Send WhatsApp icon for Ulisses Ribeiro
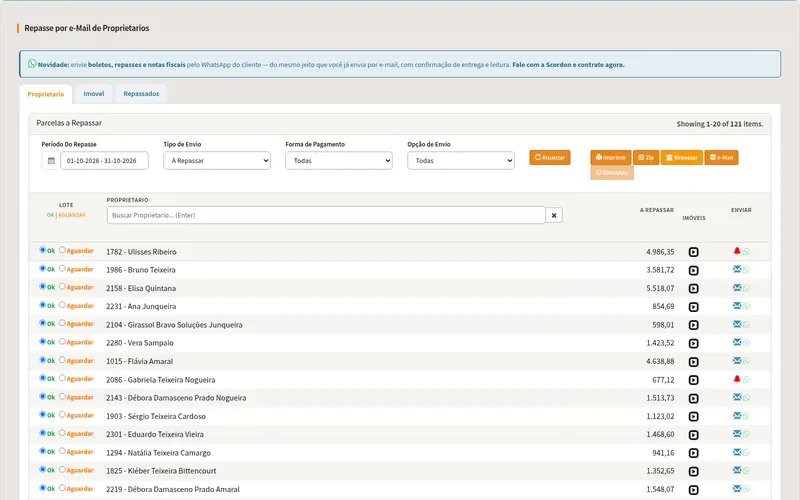Screen dimensions: 800x500 click(x=746, y=252)
